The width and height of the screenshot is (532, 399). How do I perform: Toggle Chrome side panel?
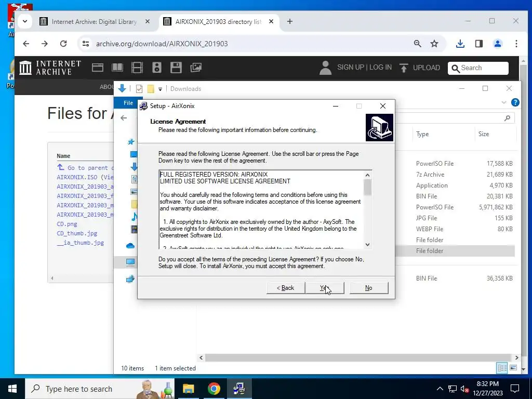[478, 44]
